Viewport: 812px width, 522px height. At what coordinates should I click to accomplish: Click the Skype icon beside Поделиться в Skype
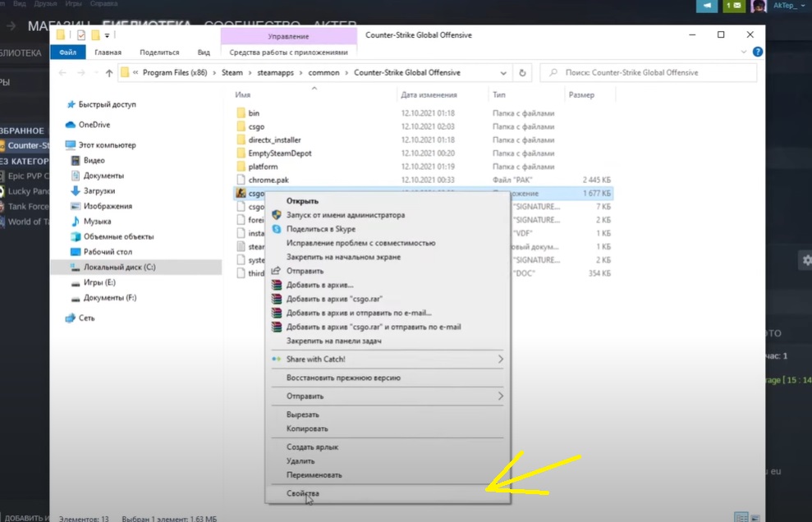tap(277, 229)
